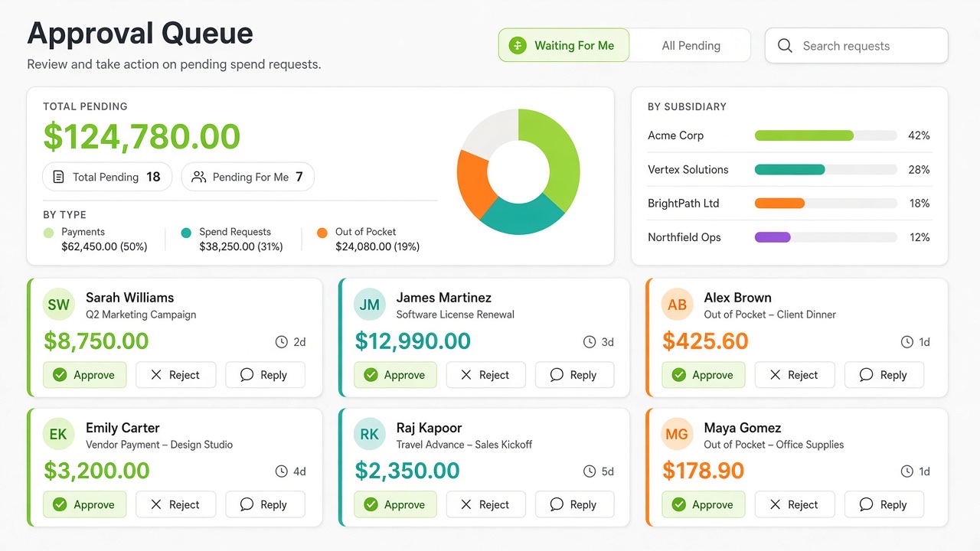Image resolution: width=980 pixels, height=551 pixels.
Task: Click clock icon on Emily Carter card
Action: click(x=282, y=471)
